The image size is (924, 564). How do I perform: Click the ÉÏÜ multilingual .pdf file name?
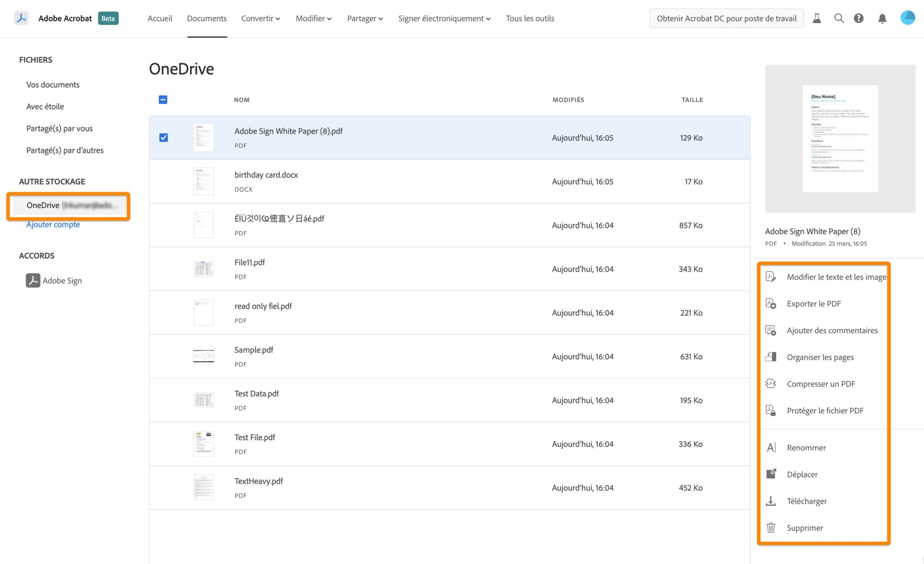(279, 218)
